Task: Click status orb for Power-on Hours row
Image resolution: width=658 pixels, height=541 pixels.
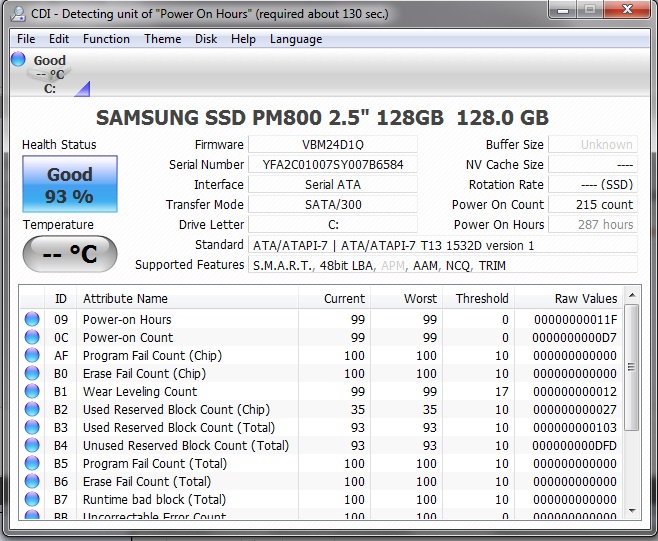Action: [x=32, y=319]
